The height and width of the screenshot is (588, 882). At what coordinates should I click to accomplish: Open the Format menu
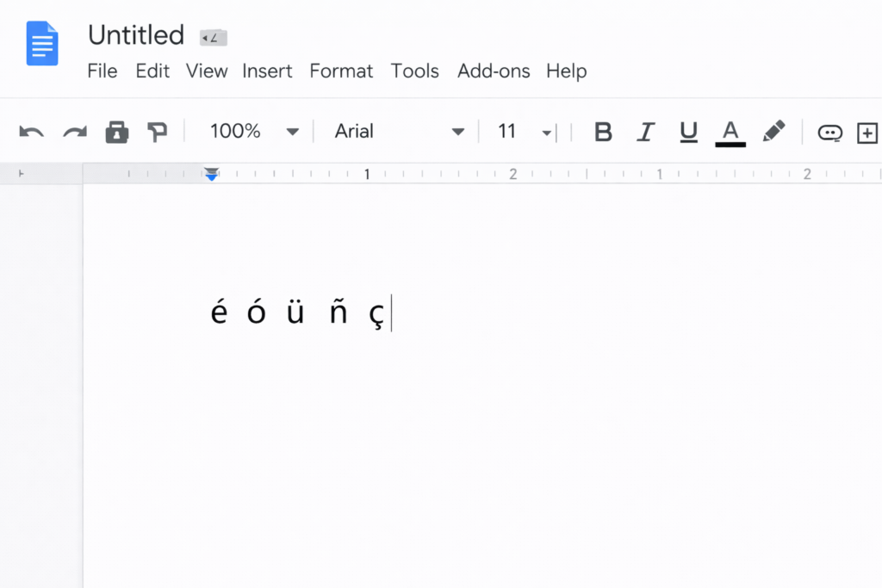pyautogui.click(x=341, y=71)
